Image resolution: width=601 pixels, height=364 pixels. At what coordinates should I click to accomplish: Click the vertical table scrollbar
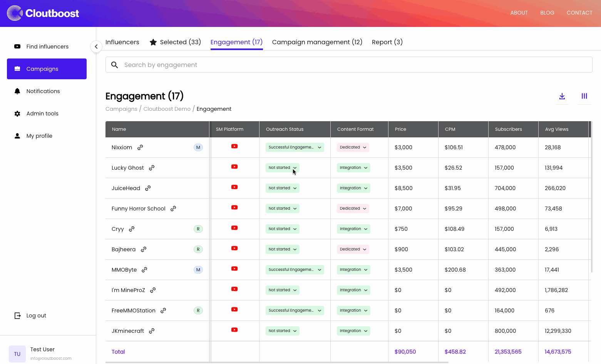point(592,197)
